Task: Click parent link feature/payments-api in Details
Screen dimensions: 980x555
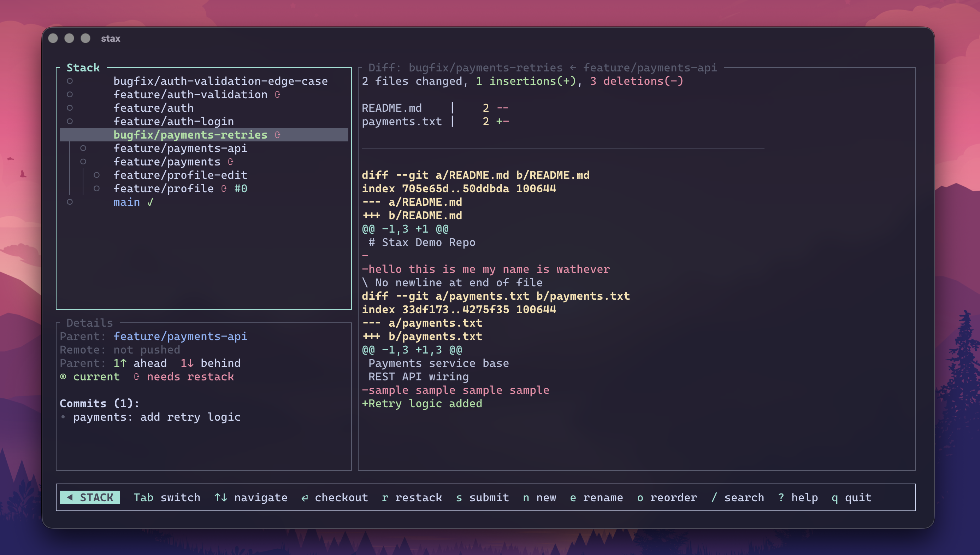Action: (x=180, y=336)
